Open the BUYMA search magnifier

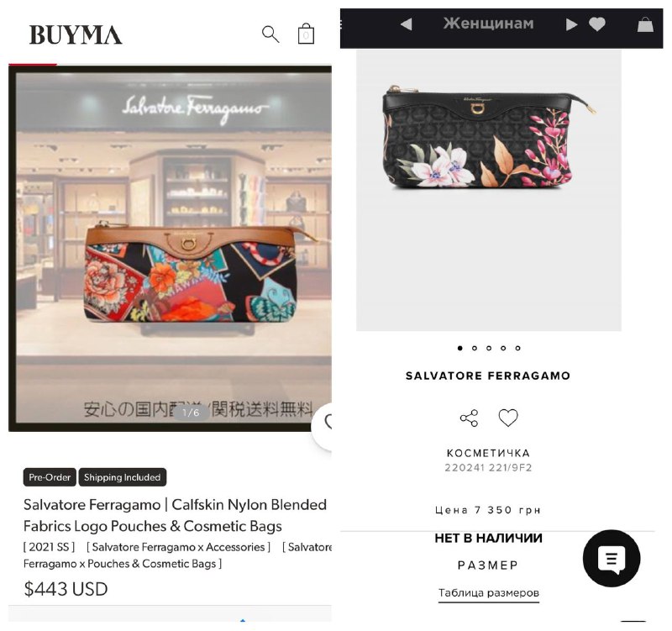pyautogui.click(x=270, y=34)
